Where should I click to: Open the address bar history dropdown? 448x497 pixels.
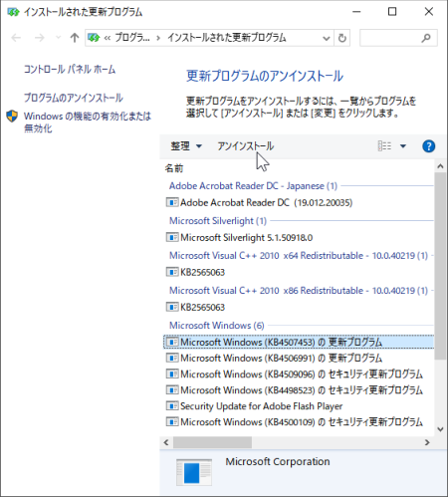(327, 38)
